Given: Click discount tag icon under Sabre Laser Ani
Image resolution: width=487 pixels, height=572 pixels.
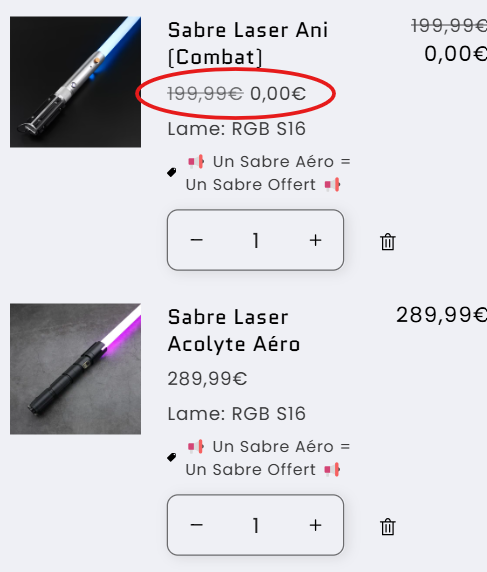Looking at the screenshot, I should [x=171, y=172].
